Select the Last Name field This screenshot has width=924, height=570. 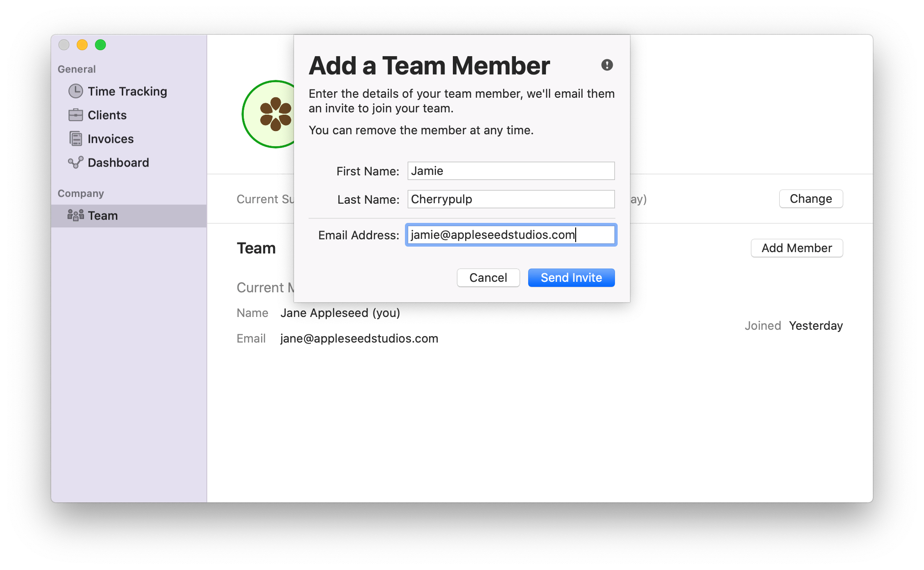510,199
